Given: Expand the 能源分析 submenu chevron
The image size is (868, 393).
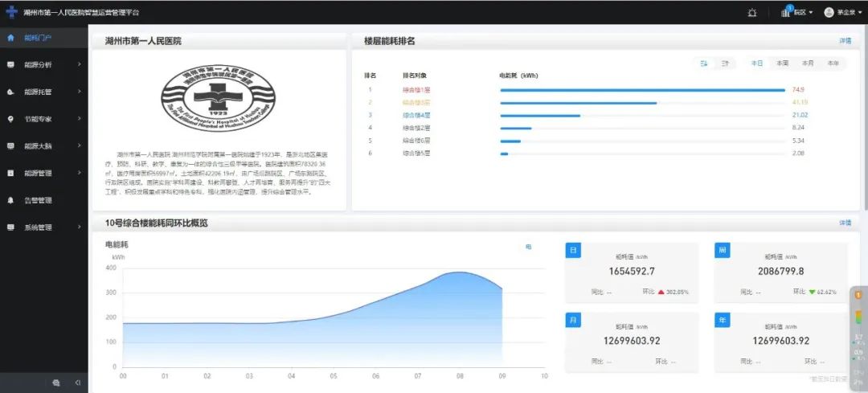Looking at the screenshot, I should (x=79, y=65).
